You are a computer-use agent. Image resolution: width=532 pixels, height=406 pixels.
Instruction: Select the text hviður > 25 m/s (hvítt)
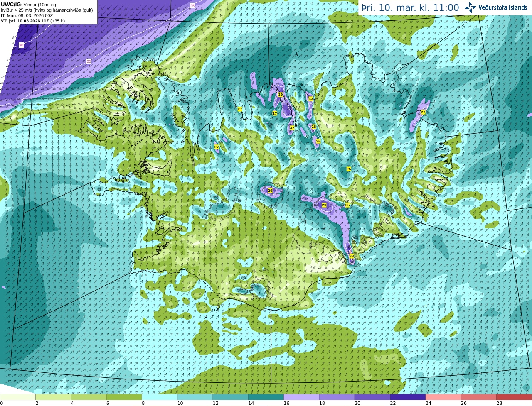[24, 10]
